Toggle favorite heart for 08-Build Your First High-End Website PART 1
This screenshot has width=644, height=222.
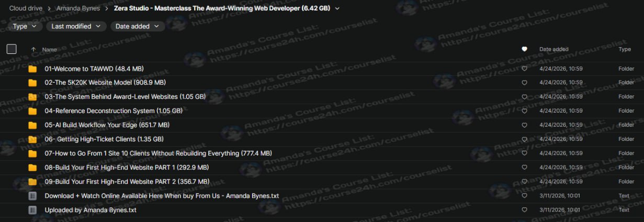(x=524, y=168)
